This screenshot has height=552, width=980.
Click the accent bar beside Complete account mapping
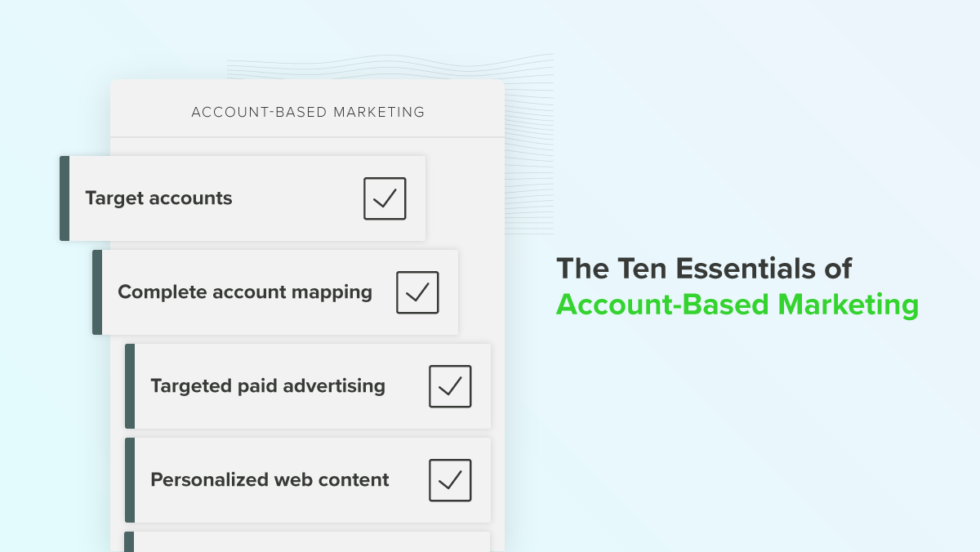(x=97, y=292)
